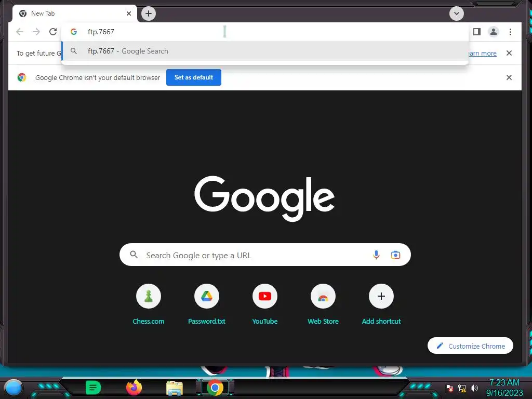Dismiss the default browser infobar
532x399 pixels.
pyautogui.click(x=509, y=77)
